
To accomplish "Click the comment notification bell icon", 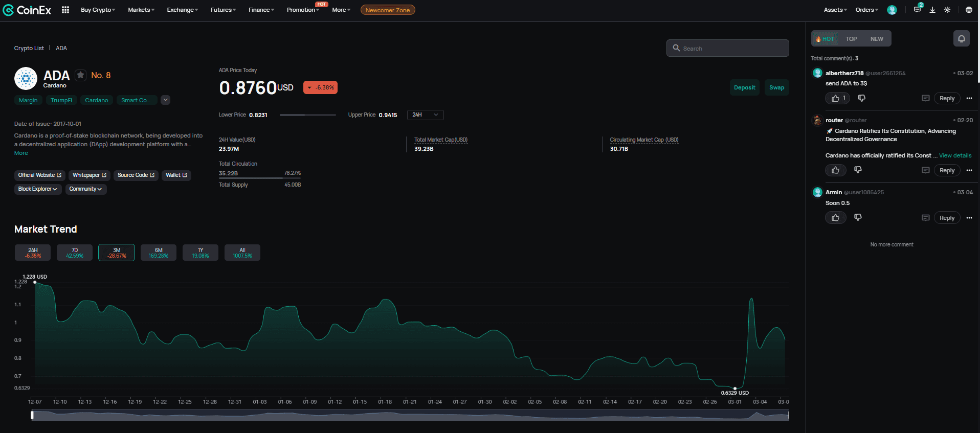I will click(962, 39).
